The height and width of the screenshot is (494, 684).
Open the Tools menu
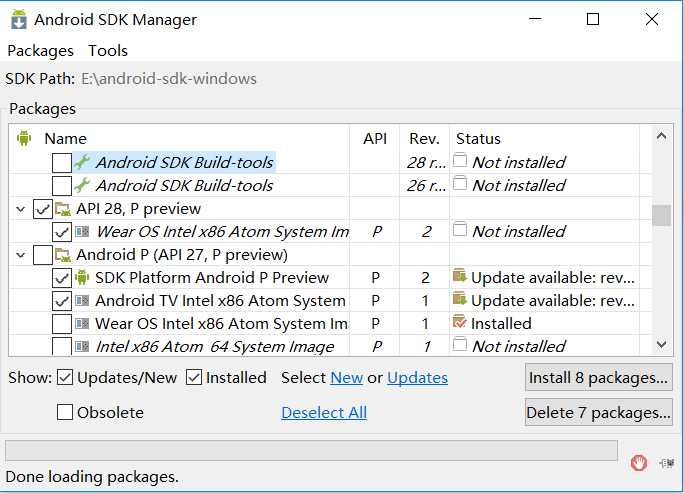[x=108, y=51]
